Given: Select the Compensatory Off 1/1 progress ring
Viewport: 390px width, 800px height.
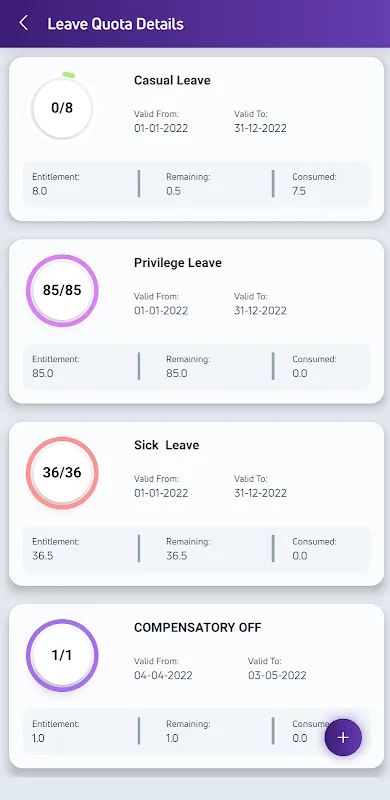Looking at the screenshot, I should (x=62, y=655).
